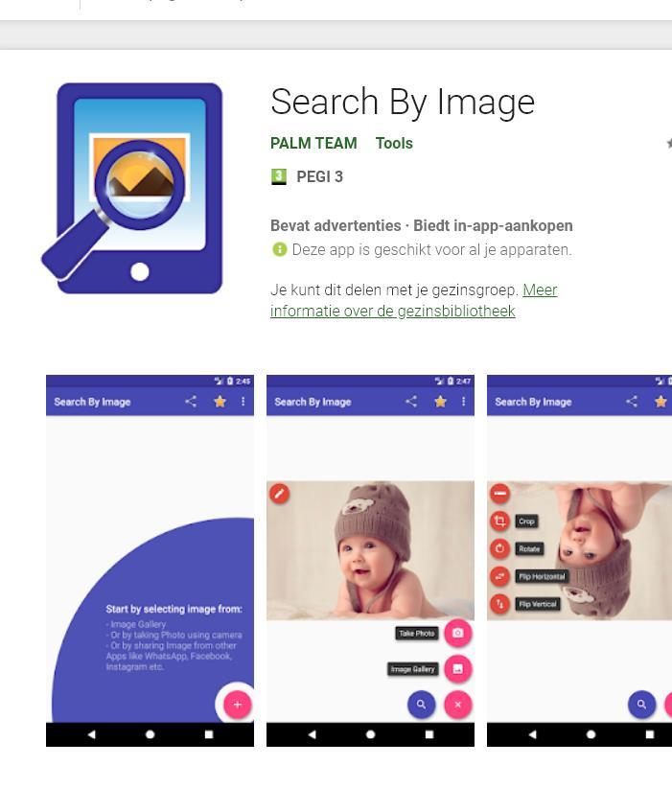672x788 pixels.
Task: Click the pink plus button in first screenshot
Action: (x=237, y=705)
